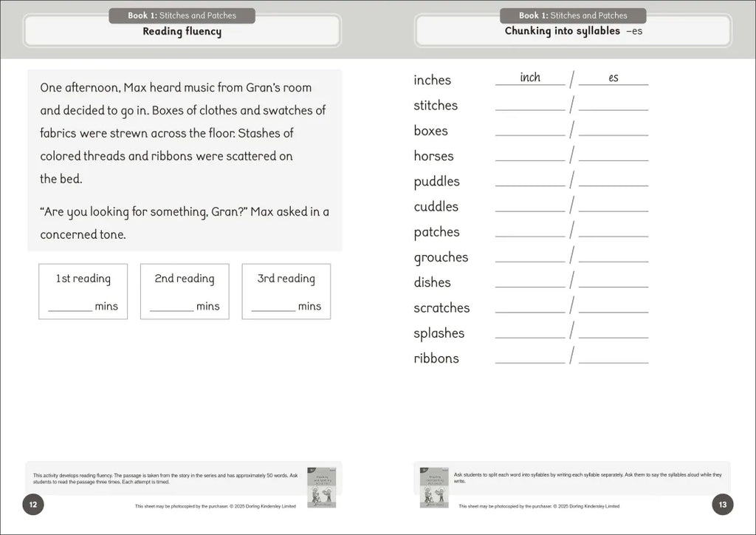This screenshot has width=756, height=535.
Task: Click the blank line under '2nd reading'
Action: pyautogui.click(x=171, y=308)
